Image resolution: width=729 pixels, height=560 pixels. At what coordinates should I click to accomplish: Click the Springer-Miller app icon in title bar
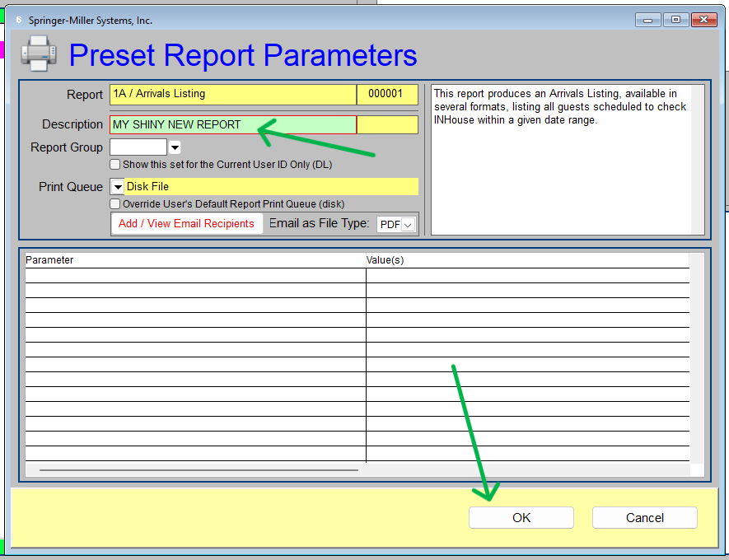tap(18, 20)
